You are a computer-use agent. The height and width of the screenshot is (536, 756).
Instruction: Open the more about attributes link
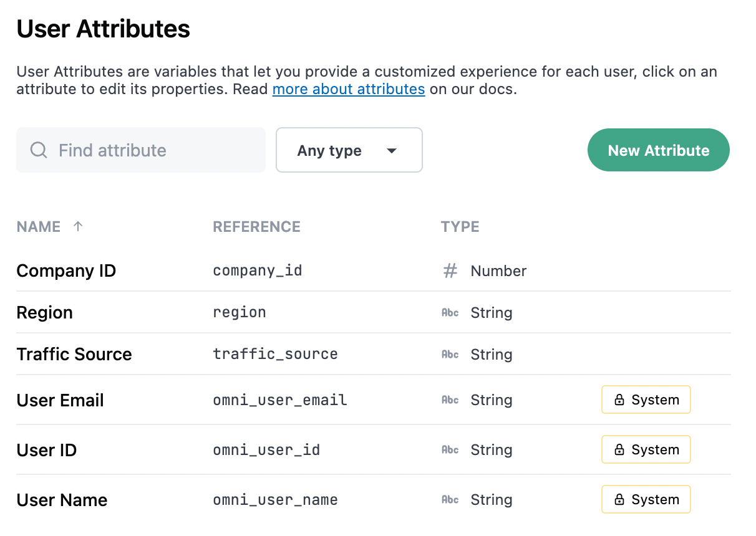pyautogui.click(x=348, y=89)
